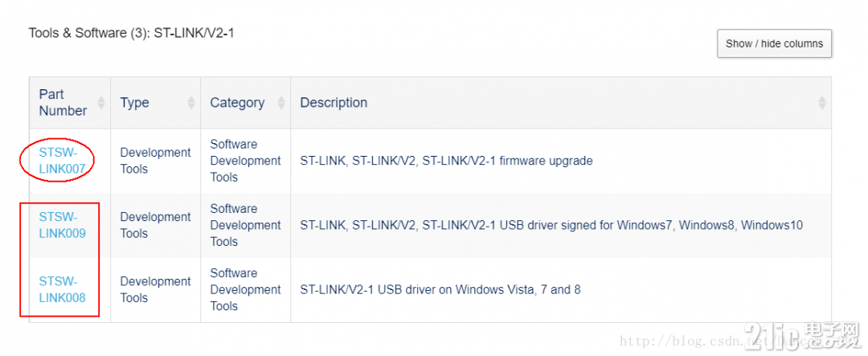Sort table by Part Number header
The width and height of the screenshot is (868, 356).
point(63,102)
